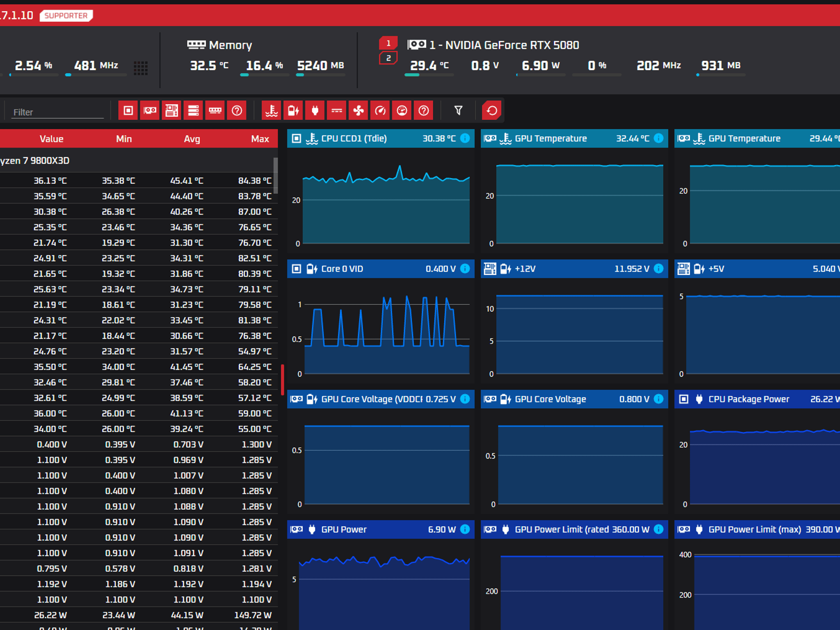Screen dimensions: 840x630
Task: Open info for the +12V graph
Action: (x=658, y=268)
